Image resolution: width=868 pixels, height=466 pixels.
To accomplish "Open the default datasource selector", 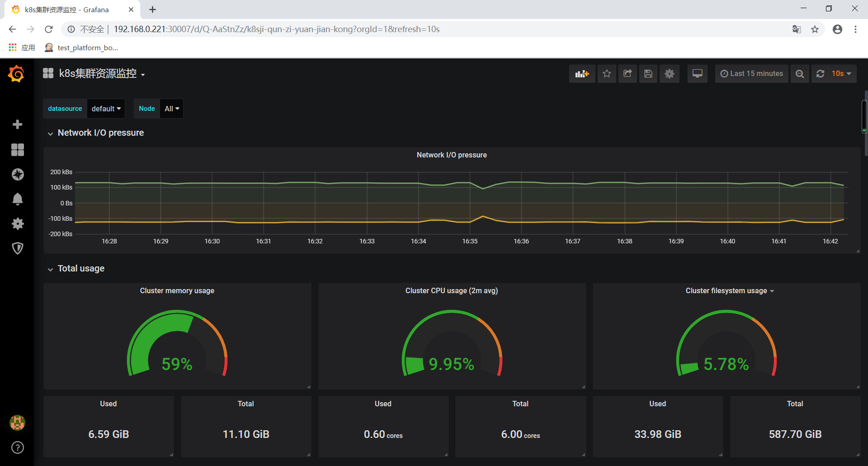I will point(106,109).
